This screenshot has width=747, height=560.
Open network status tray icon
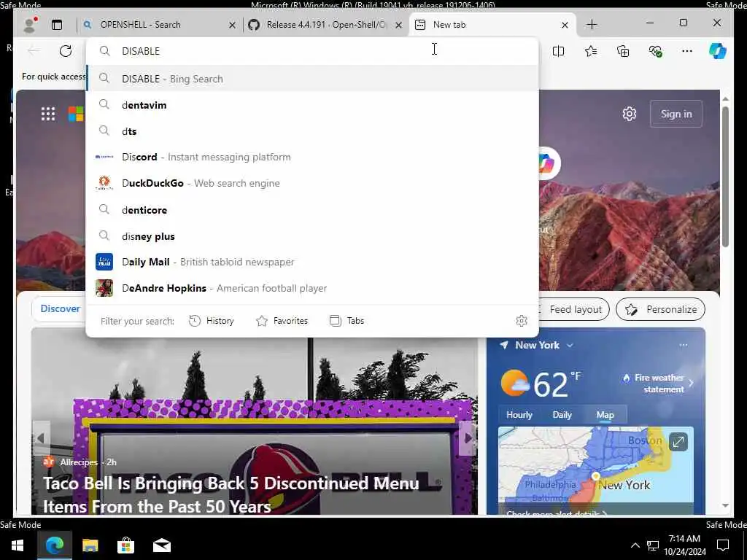(653, 545)
